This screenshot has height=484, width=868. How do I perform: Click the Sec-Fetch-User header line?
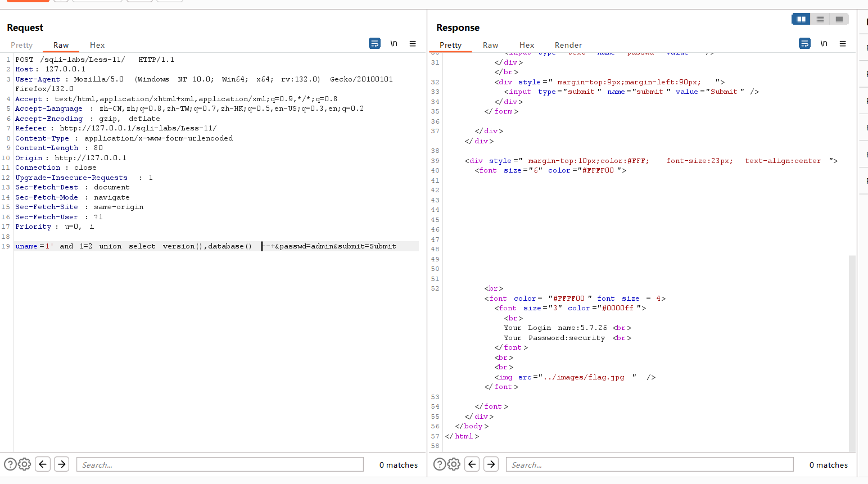tap(59, 217)
